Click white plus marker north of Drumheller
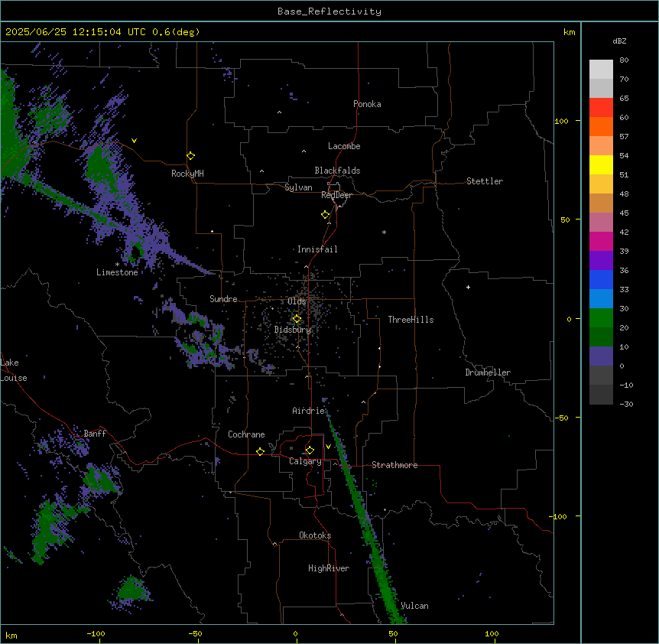Image resolution: width=659 pixels, height=644 pixels. click(x=468, y=287)
